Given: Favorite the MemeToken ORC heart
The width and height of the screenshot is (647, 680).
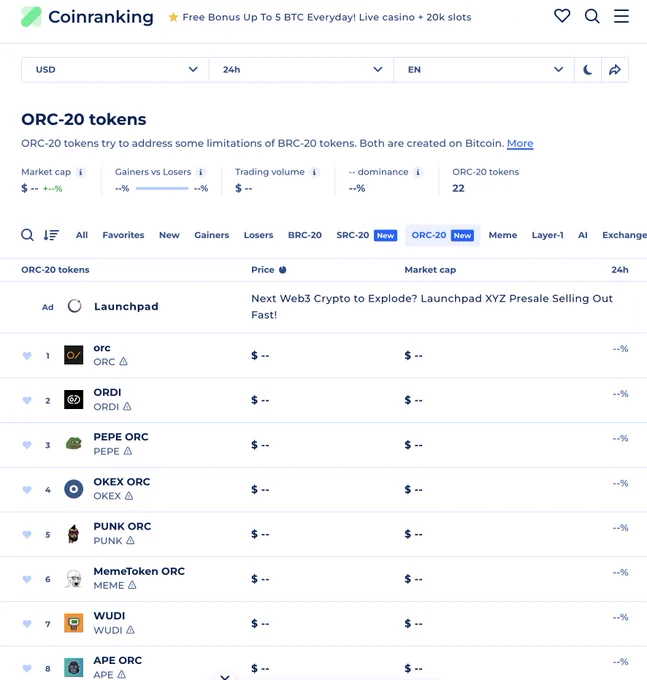Looking at the screenshot, I should [27, 579].
